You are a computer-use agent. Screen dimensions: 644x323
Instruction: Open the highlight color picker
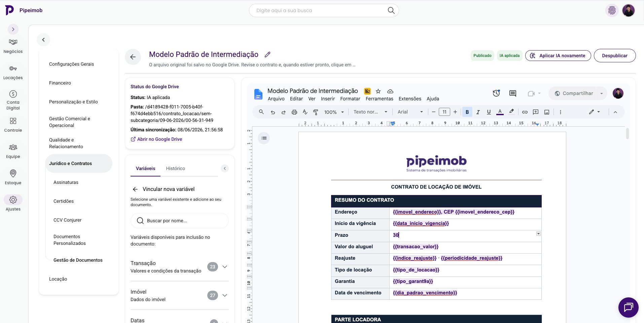coord(511,112)
